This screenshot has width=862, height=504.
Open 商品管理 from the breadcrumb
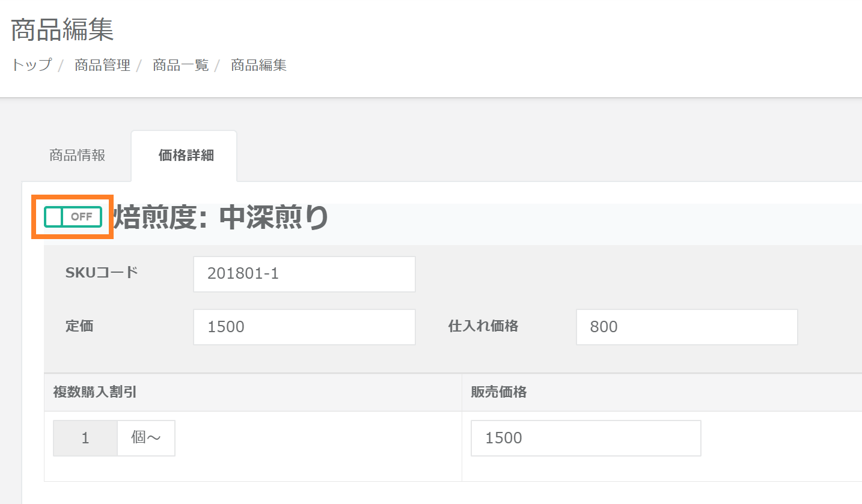pyautogui.click(x=102, y=65)
